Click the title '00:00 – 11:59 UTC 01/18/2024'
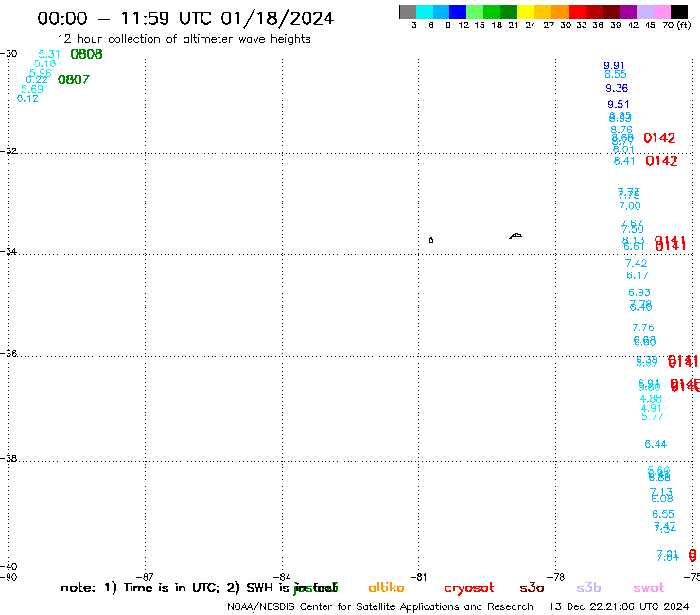 [185, 18]
